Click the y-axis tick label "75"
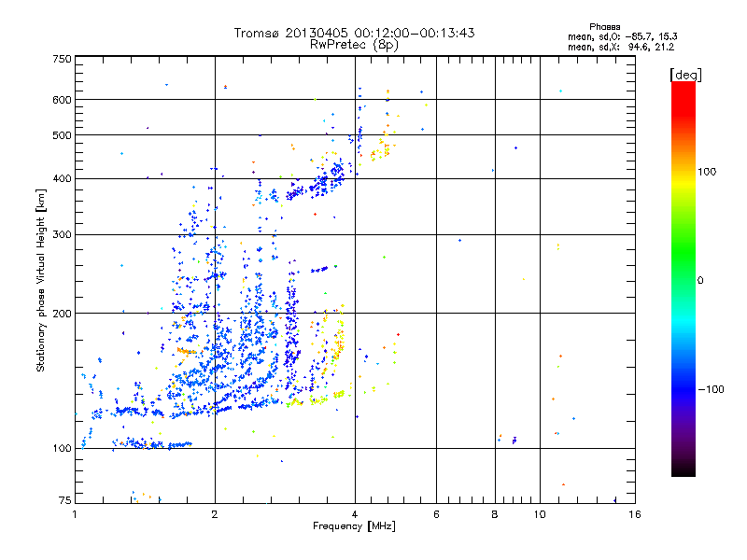The image size is (747, 560). click(65, 500)
